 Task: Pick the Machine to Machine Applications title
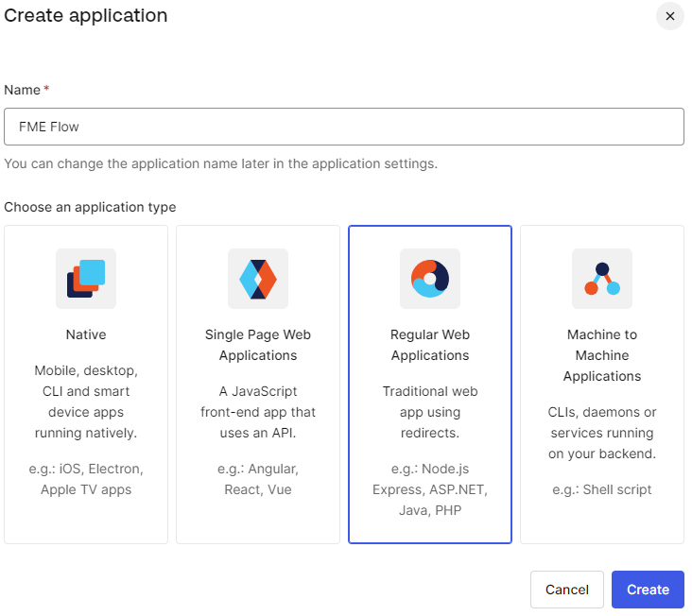602,355
